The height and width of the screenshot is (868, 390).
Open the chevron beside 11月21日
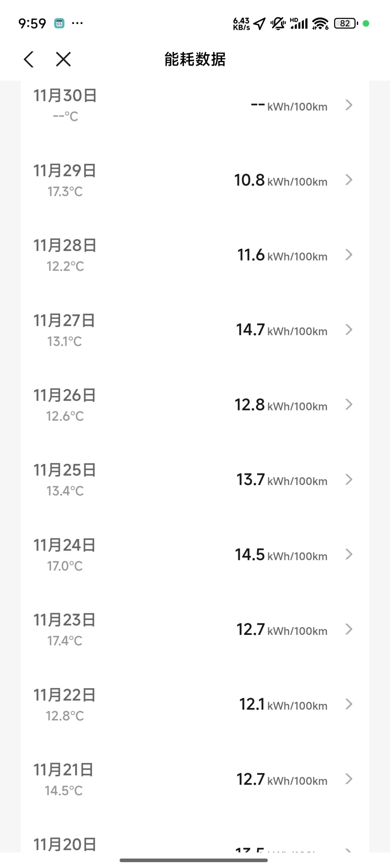coord(349,779)
